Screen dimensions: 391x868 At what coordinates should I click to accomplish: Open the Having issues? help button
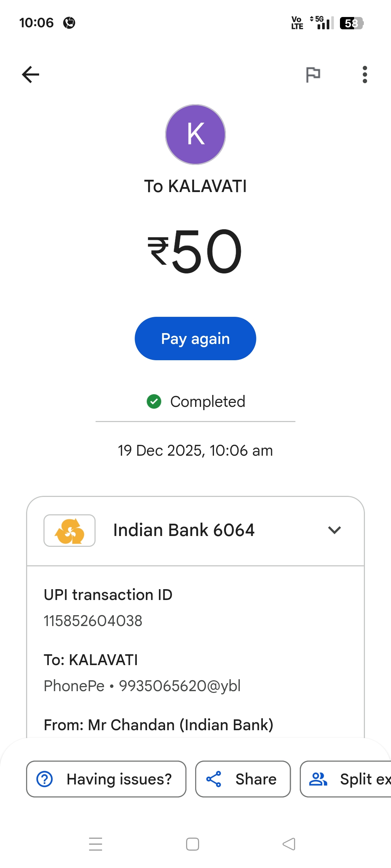[x=106, y=779]
